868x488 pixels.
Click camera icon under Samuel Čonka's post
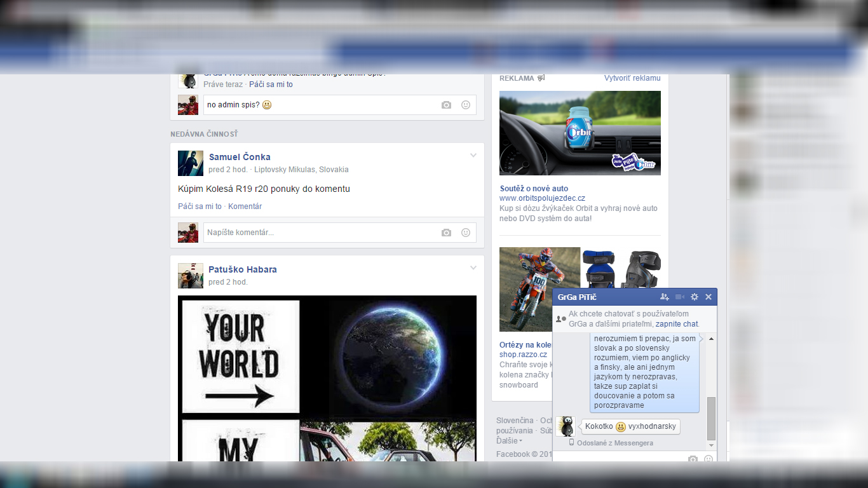(x=446, y=233)
